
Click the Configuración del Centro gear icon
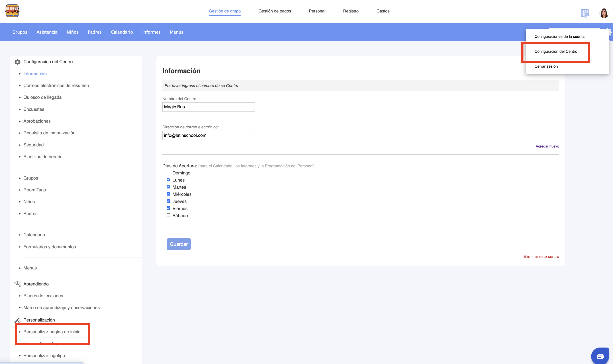[17, 62]
